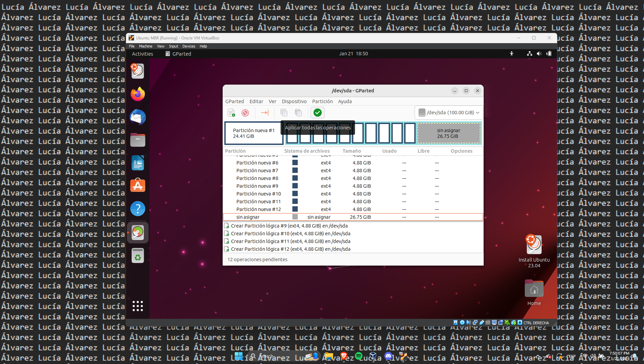The width and height of the screenshot is (644, 364).
Task: Click the Activities button
Action: [x=142, y=54]
